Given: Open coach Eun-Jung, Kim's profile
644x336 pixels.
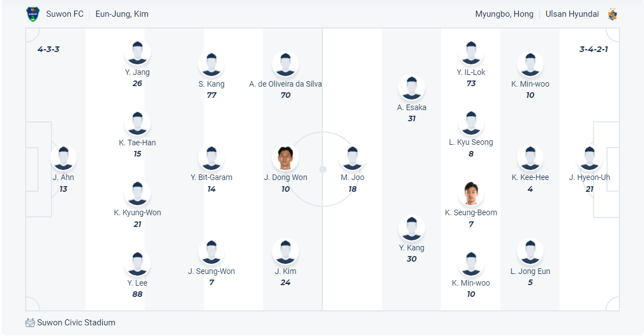Looking at the screenshot, I should coord(122,14).
